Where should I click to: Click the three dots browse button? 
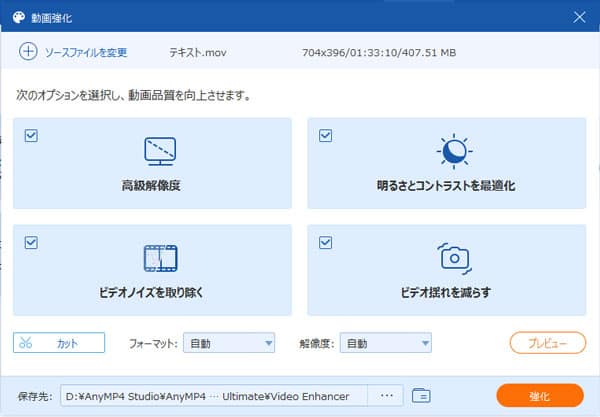386,396
